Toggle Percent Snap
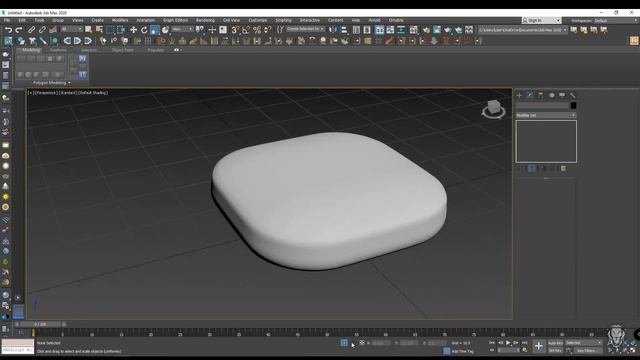This screenshot has width=640, height=360. point(257,30)
